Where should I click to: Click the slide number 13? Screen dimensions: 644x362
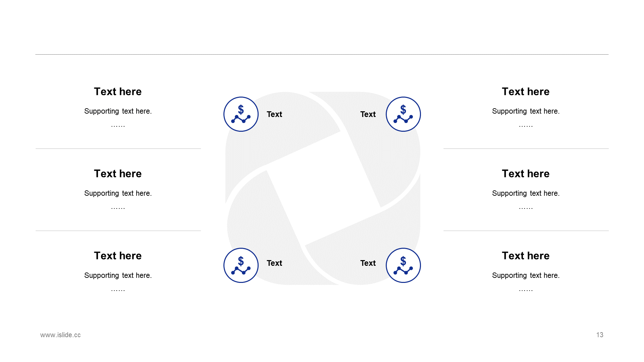coord(600,335)
